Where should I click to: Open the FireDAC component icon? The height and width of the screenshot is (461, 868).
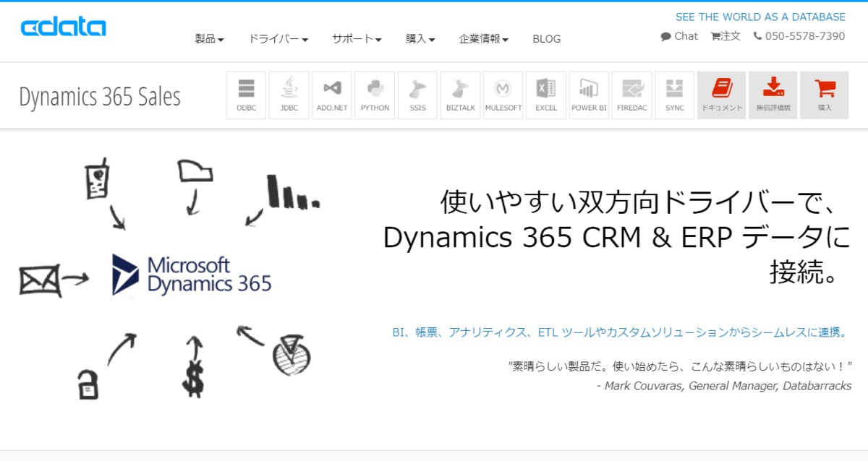[x=631, y=95]
